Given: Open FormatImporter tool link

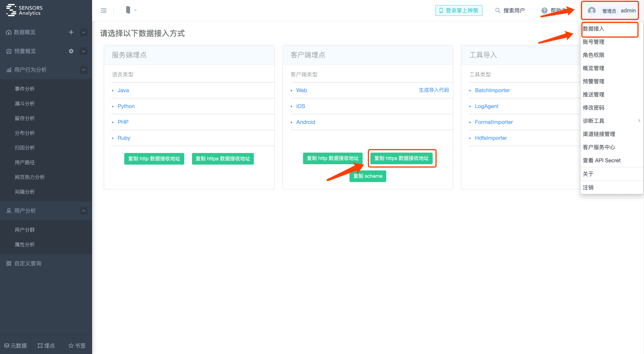Looking at the screenshot, I should coord(494,122).
